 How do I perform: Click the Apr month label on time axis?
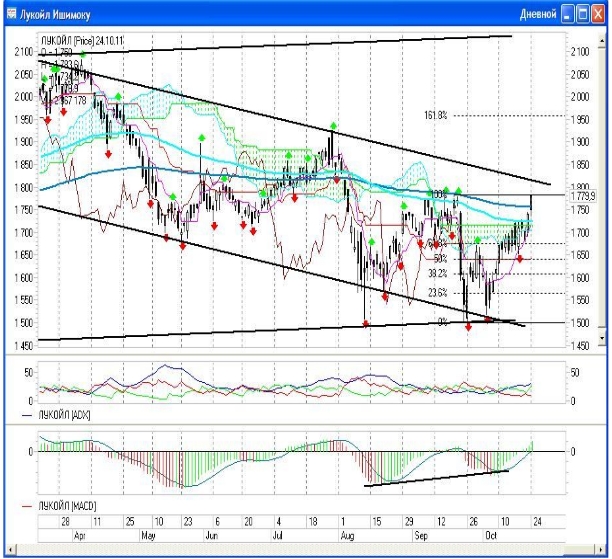pyautogui.click(x=79, y=536)
